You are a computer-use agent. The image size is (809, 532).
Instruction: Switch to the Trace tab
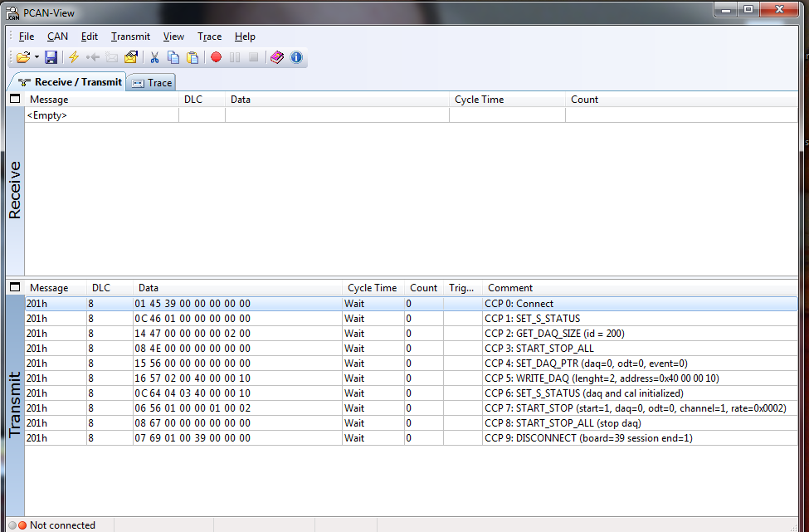pos(152,82)
